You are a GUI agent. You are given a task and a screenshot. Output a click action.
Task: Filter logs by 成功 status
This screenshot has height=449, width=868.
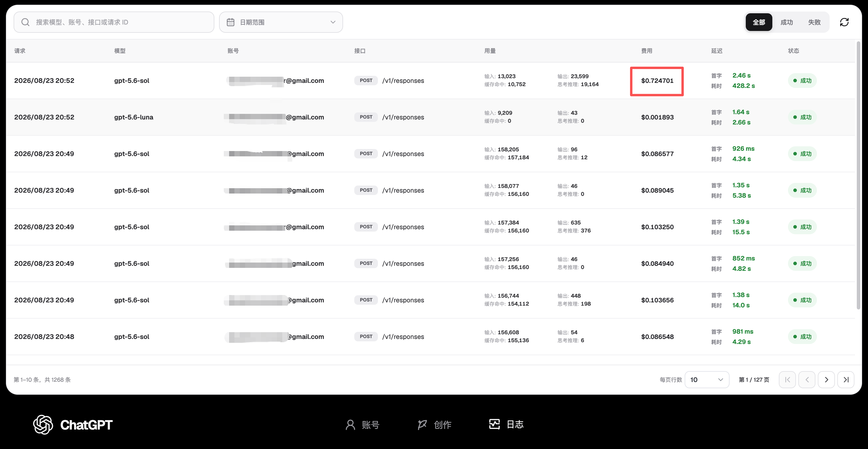tap(787, 22)
